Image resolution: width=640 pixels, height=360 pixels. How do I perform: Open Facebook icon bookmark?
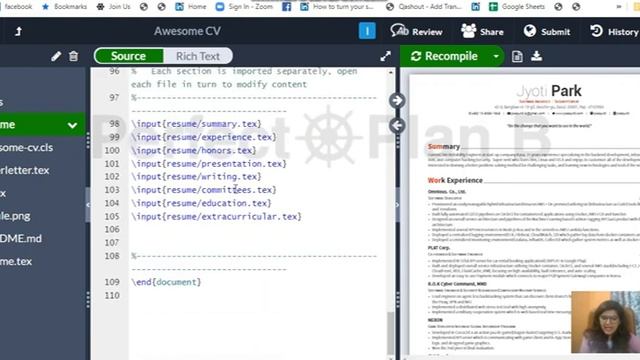point(287,7)
